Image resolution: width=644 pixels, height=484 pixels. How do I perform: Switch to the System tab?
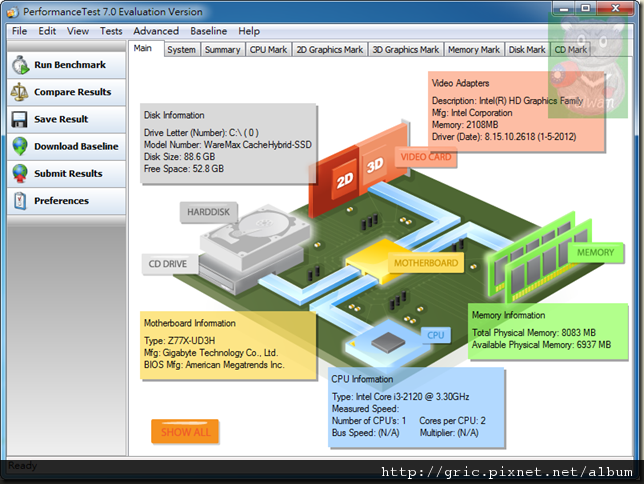[x=182, y=50]
